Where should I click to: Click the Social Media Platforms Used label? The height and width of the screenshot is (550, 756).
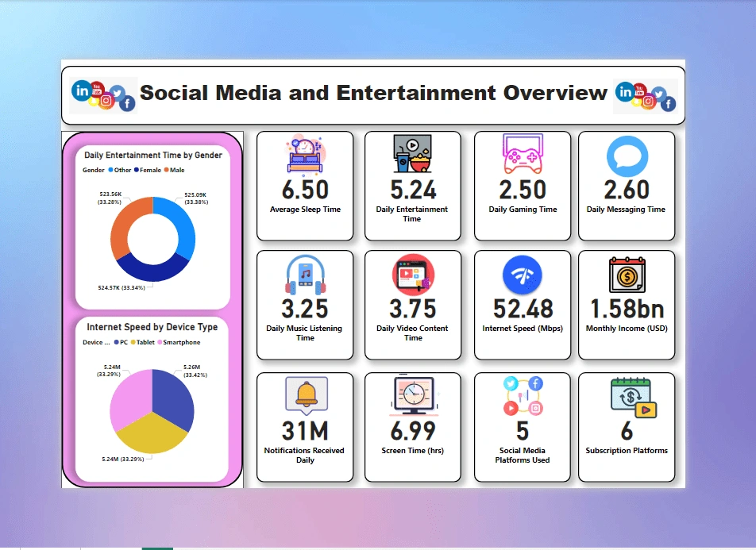(523, 455)
